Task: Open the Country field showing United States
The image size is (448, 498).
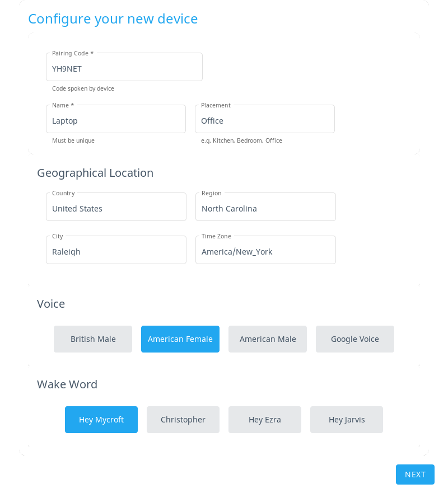Action: pyautogui.click(x=116, y=208)
